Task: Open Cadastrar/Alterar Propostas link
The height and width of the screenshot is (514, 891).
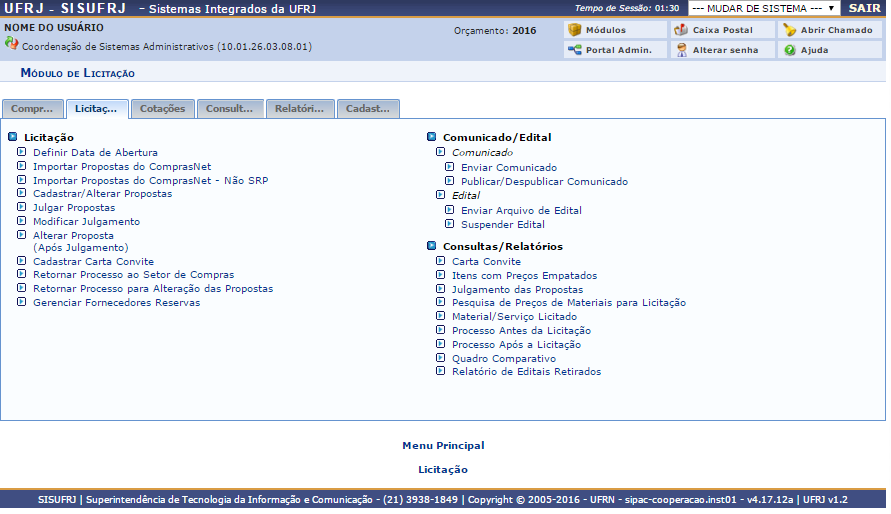Action: [x=102, y=194]
